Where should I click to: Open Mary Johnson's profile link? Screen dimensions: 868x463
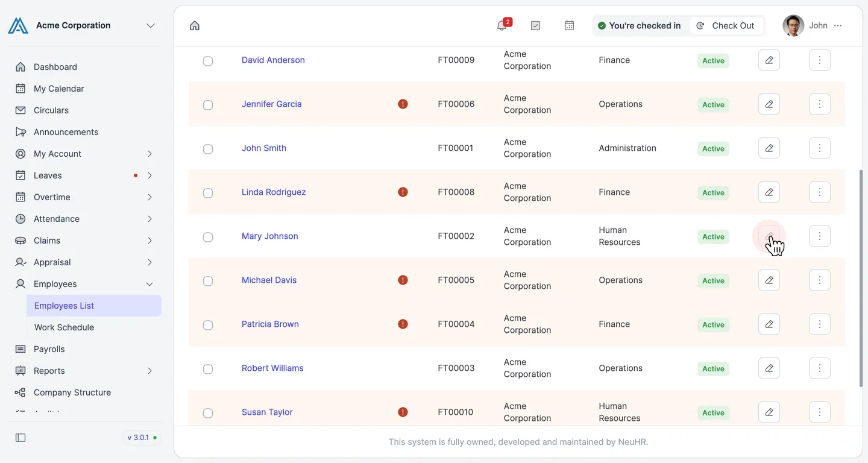(x=269, y=236)
